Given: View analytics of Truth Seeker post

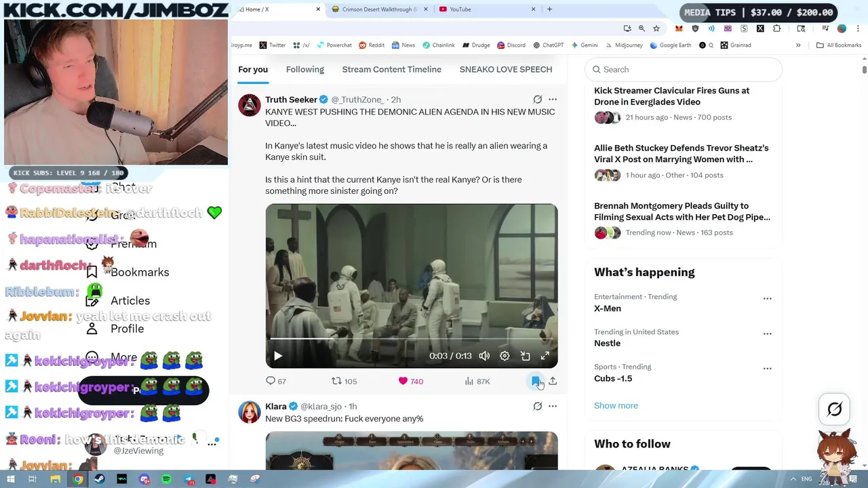Looking at the screenshot, I should [469, 381].
